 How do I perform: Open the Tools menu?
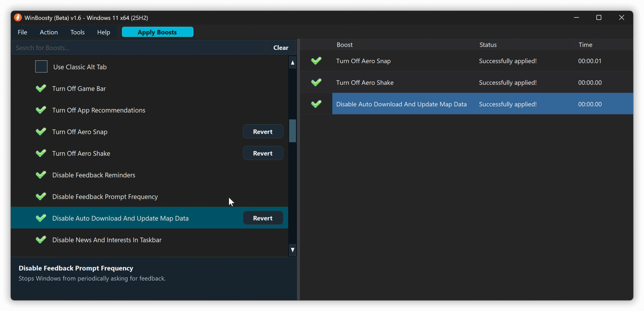pos(77,32)
